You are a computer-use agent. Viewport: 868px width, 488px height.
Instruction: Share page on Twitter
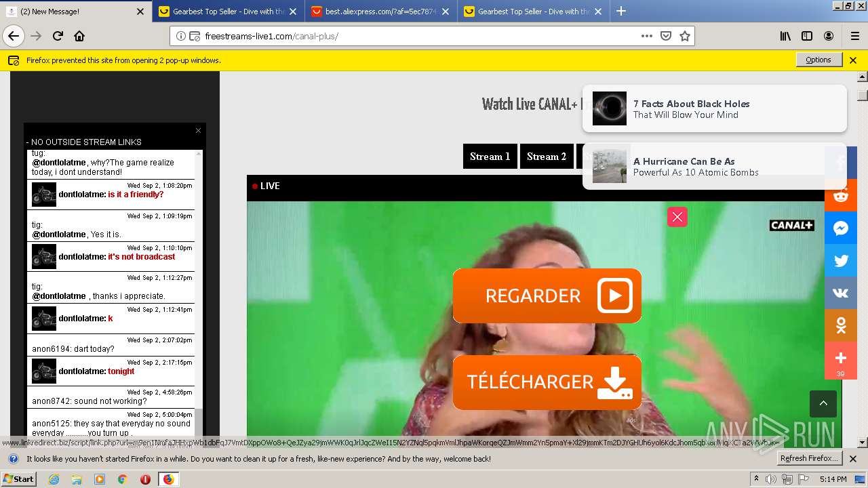841,261
